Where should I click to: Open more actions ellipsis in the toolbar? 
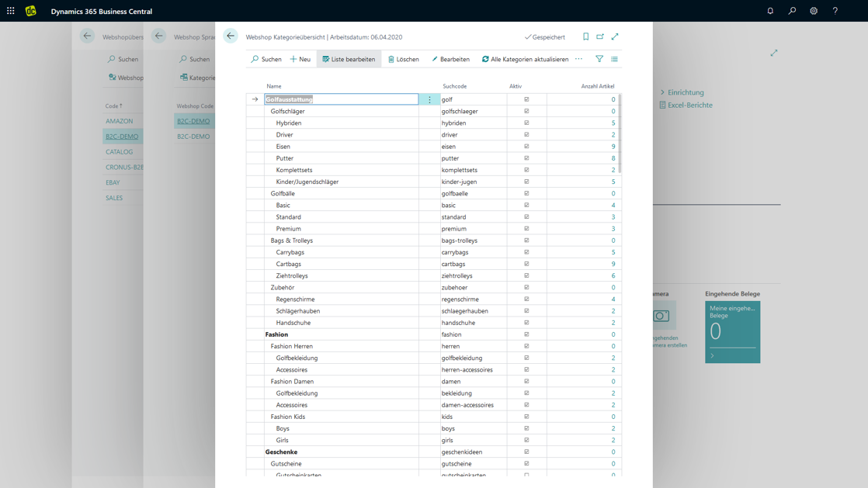578,59
